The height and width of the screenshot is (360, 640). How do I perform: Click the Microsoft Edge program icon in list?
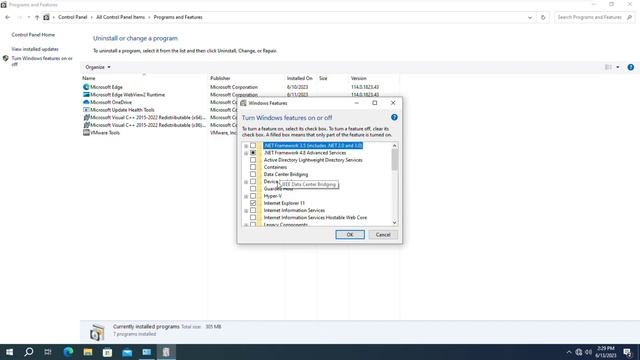pos(86,87)
